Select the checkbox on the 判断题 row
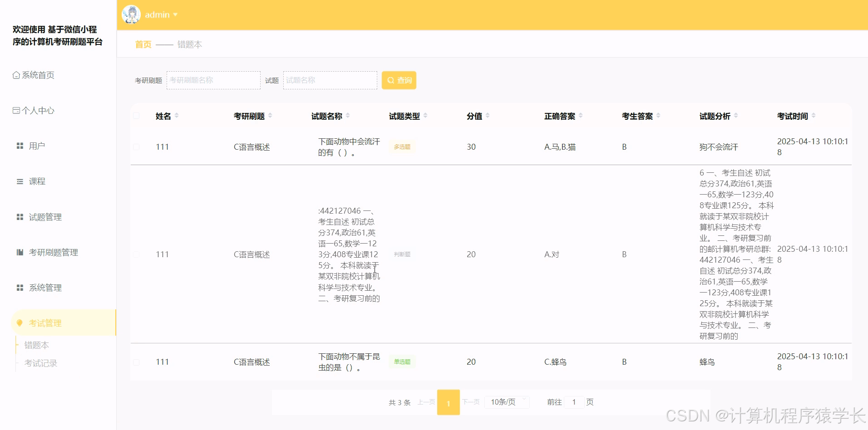The height and width of the screenshot is (430, 868). tap(136, 254)
